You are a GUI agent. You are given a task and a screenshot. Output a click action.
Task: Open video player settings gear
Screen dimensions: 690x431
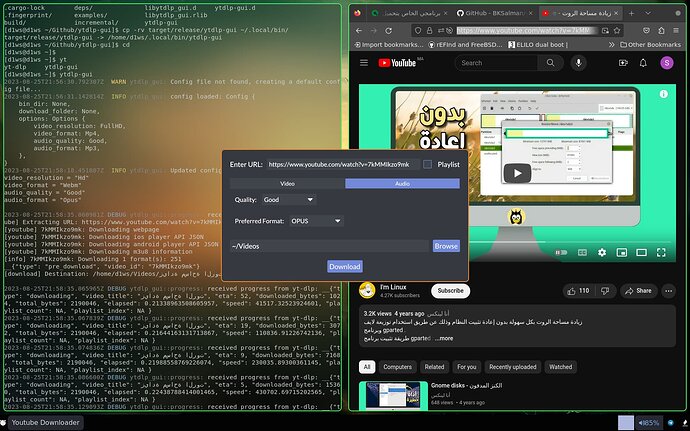pyautogui.click(x=602, y=252)
